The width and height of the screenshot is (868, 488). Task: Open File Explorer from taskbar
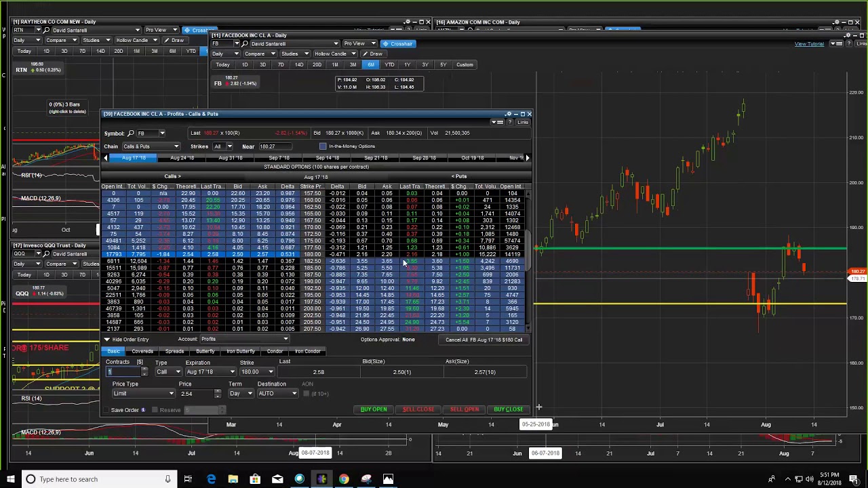233,479
